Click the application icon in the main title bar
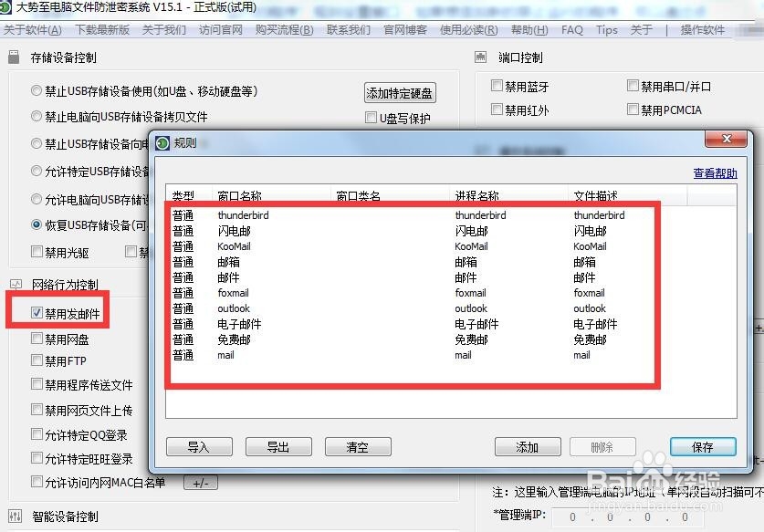The image size is (764, 532). click(x=5, y=6)
